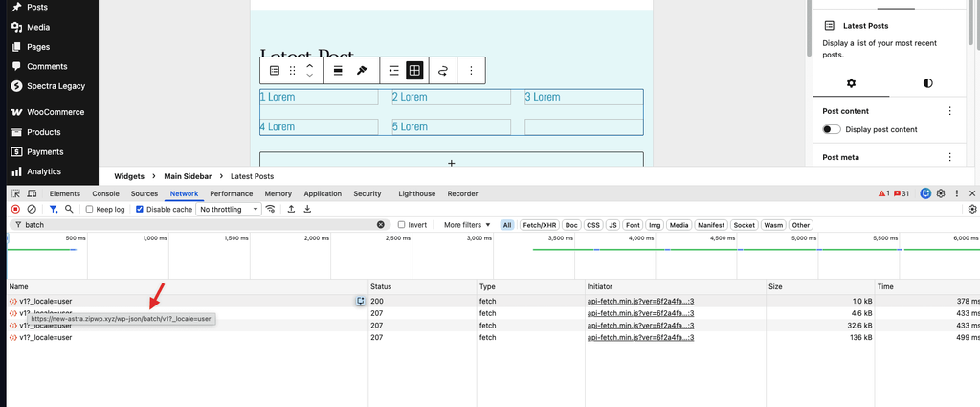Toggle Display post content switch
980x407 pixels.
pyautogui.click(x=832, y=129)
